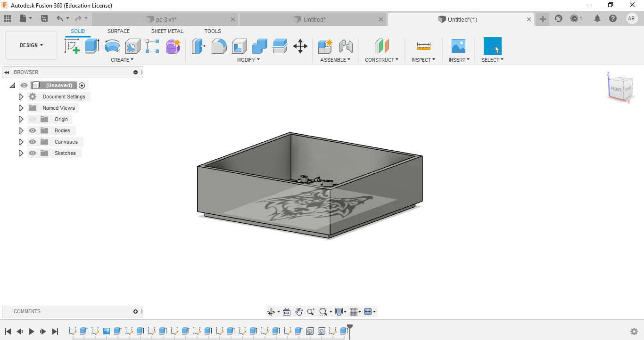Collapse the Browser panel with double arrows
644x340 pixels.
7,73
